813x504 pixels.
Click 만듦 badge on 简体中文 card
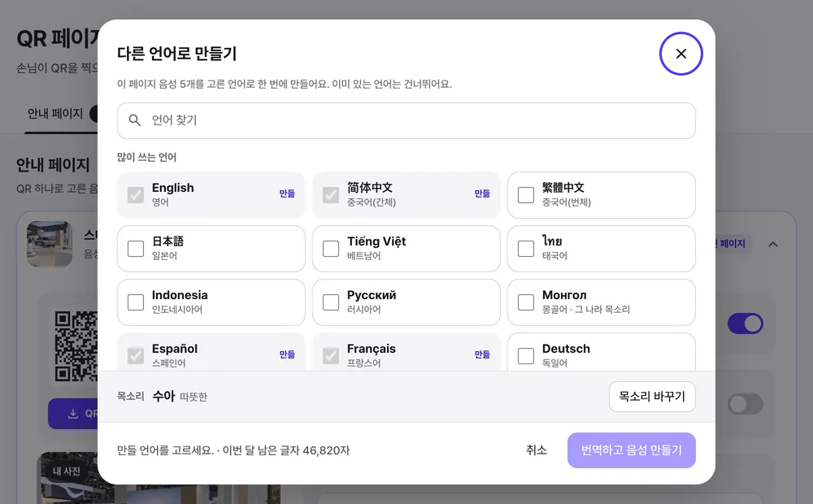482,193
